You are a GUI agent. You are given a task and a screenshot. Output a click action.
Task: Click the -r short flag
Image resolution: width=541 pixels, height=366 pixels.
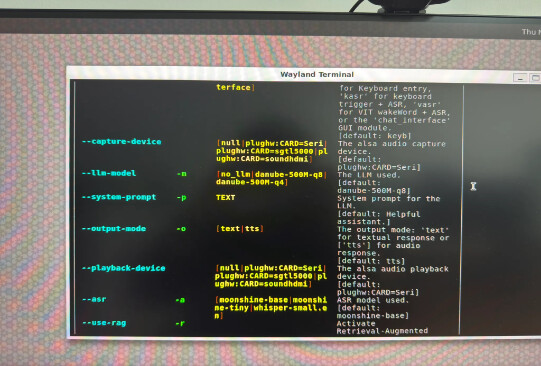[180, 323]
